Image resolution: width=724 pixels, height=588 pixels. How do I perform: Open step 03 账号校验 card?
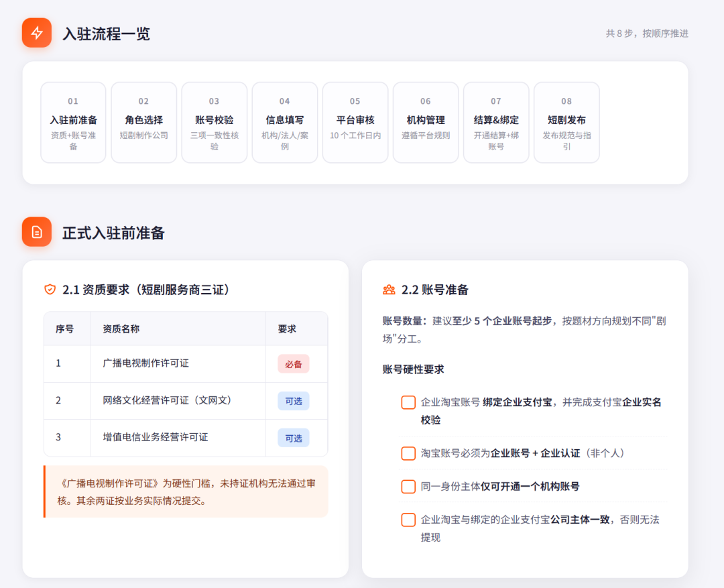(x=215, y=123)
